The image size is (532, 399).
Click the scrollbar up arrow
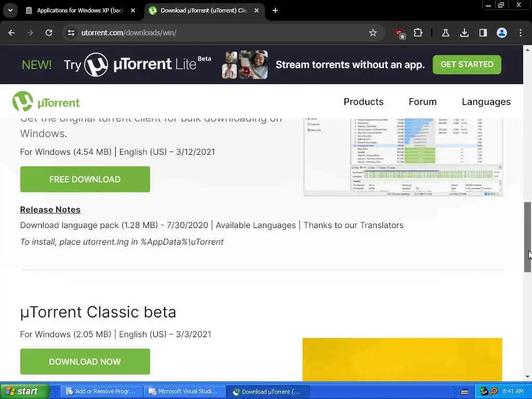tap(527, 50)
